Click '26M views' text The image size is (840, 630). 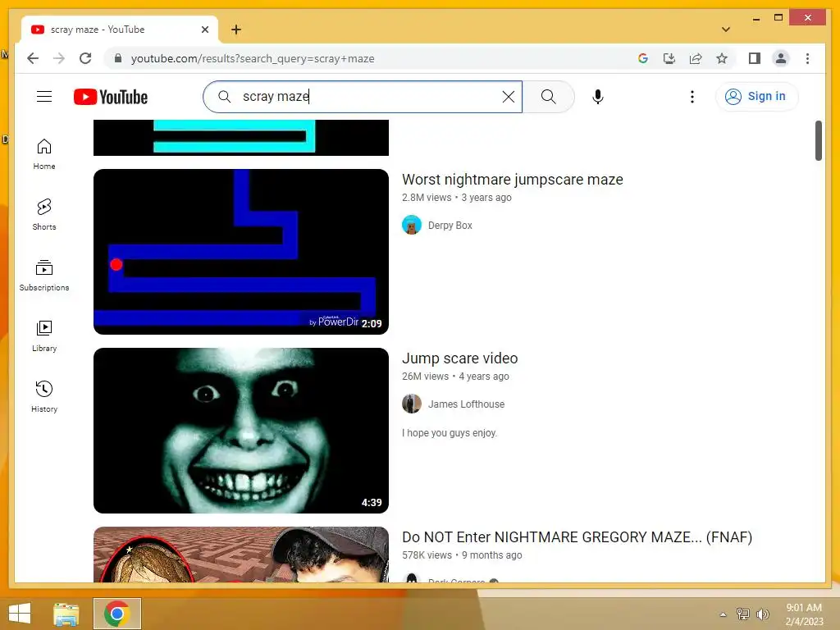point(425,377)
